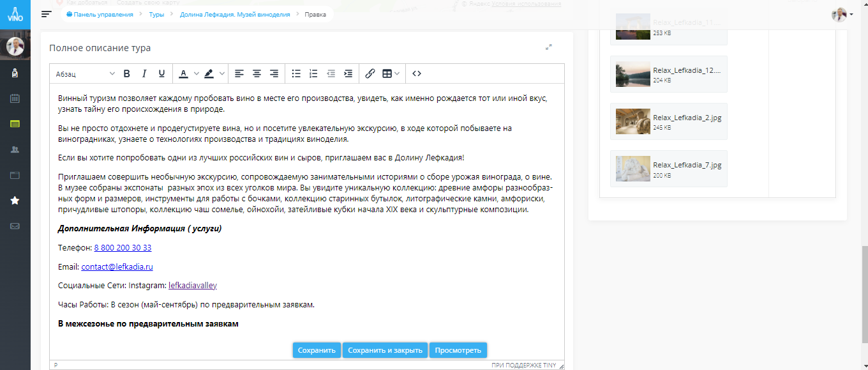Click the paragraph starting Если вы хотите попробовать
Image resolution: width=868 pixels, height=370 pixels.
click(261, 157)
